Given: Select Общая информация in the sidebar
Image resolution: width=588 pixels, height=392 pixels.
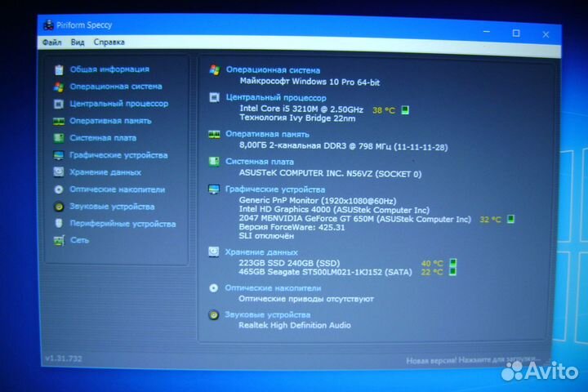Looking at the screenshot, I should [109, 69].
